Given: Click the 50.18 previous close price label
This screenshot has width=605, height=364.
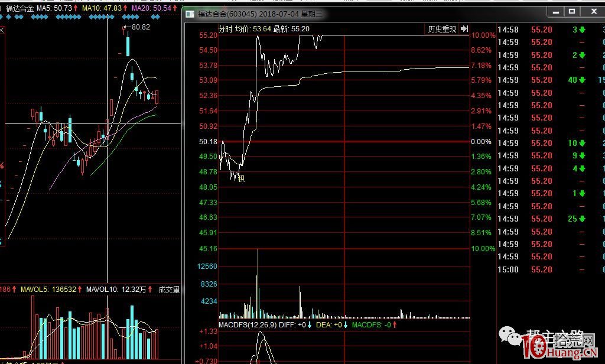Looking at the screenshot, I should [x=209, y=142].
